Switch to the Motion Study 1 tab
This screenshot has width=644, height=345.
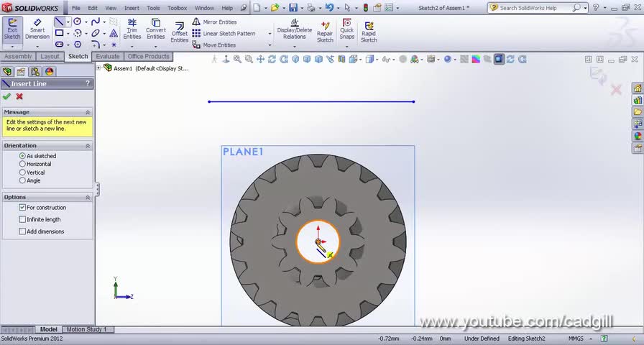pos(86,329)
